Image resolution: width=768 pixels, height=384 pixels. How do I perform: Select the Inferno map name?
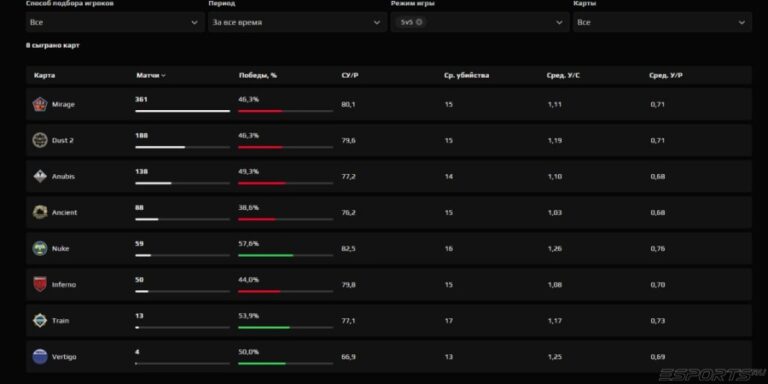pyautogui.click(x=64, y=285)
